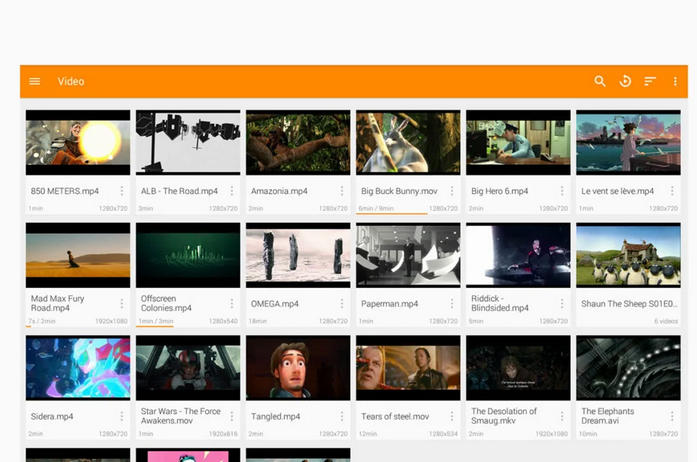The width and height of the screenshot is (697, 462).
Task: Select the '1280x534' resolution label
Action: (x=443, y=434)
